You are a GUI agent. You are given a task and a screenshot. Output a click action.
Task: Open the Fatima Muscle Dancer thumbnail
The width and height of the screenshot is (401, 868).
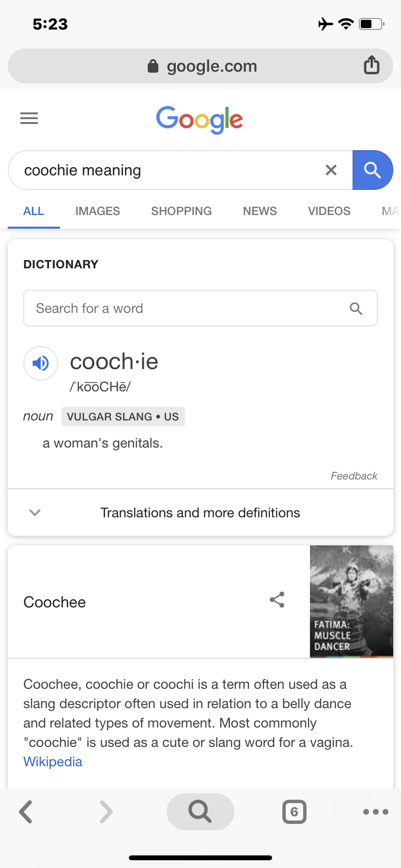[352, 602]
